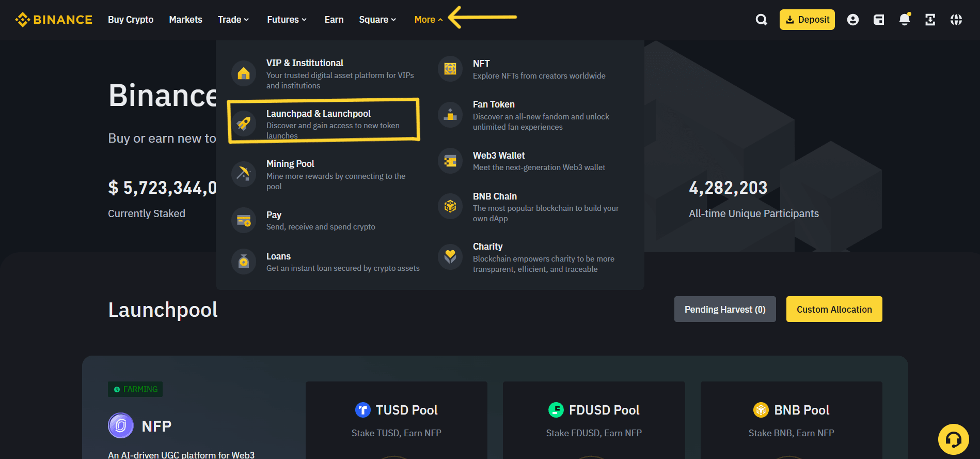Open Buy Crypto in the navbar
This screenshot has height=459, width=980.
click(x=131, y=20)
